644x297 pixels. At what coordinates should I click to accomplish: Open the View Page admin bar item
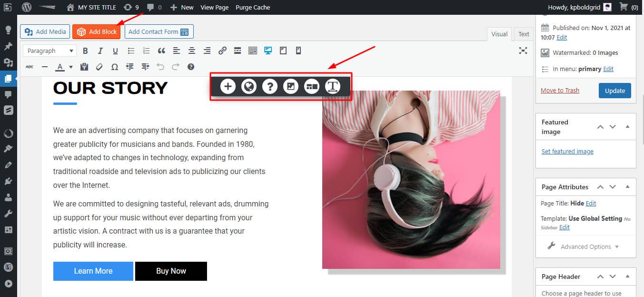[x=214, y=7]
